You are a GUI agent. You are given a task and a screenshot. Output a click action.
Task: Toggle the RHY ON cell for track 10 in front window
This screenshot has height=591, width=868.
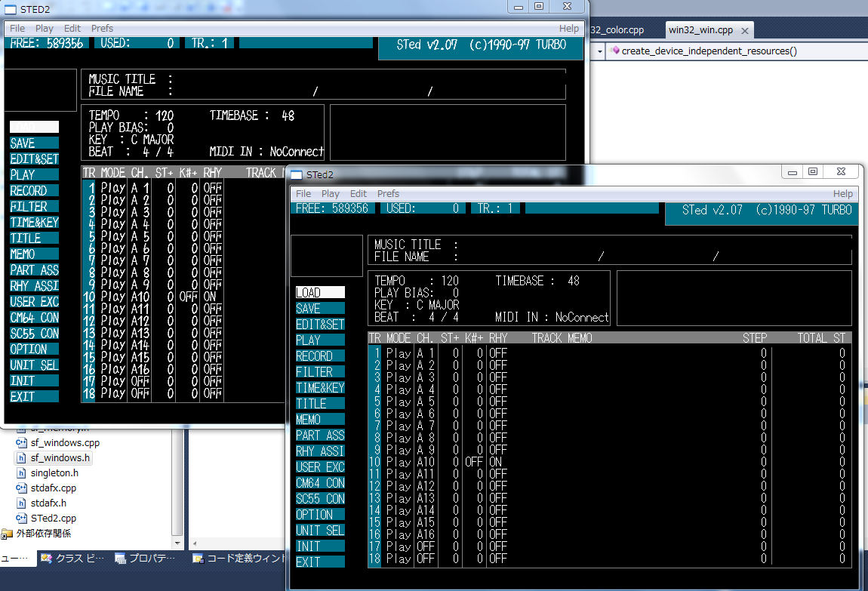tap(496, 462)
